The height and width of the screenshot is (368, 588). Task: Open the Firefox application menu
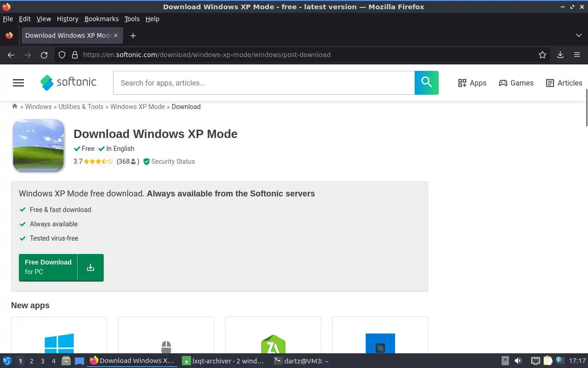[577, 55]
